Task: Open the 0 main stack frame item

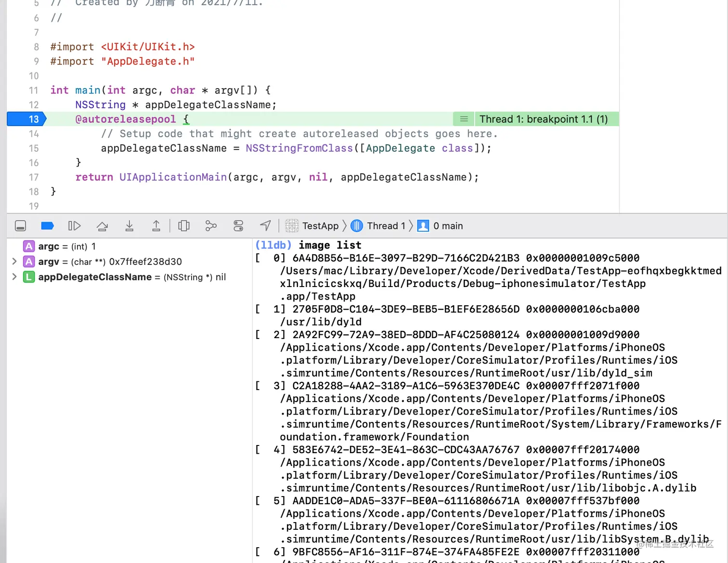Action: [x=440, y=226]
